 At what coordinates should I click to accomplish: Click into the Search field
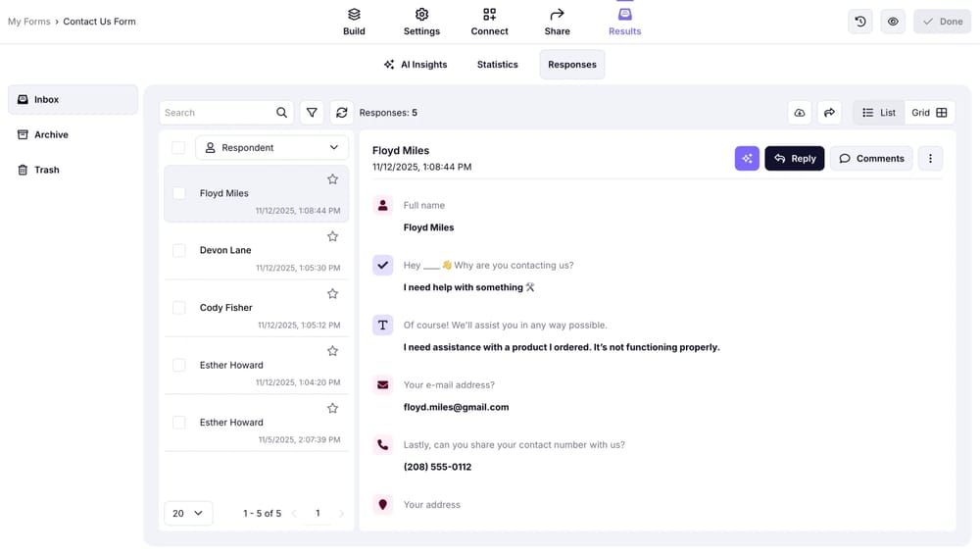218,113
